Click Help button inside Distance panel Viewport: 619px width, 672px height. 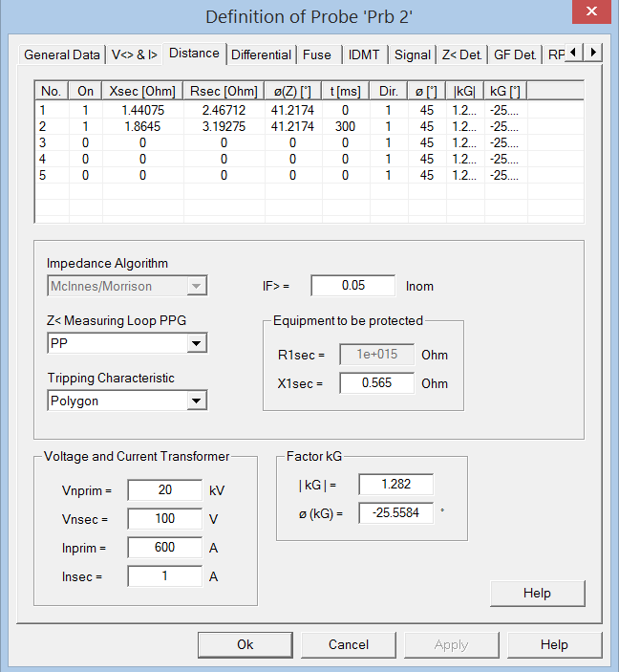tap(537, 593)
